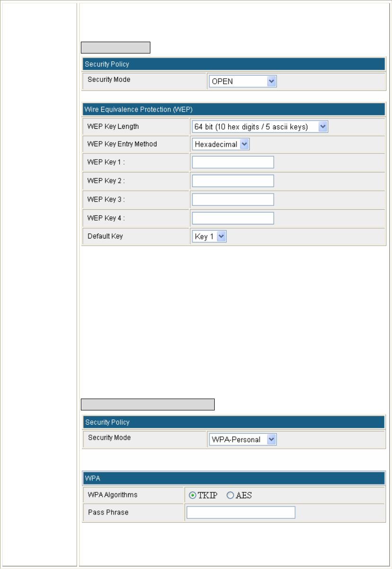Screen dimensions: 392x569
Task: Click the WEP Key Entry Method label
Action: tap(122, 144)
